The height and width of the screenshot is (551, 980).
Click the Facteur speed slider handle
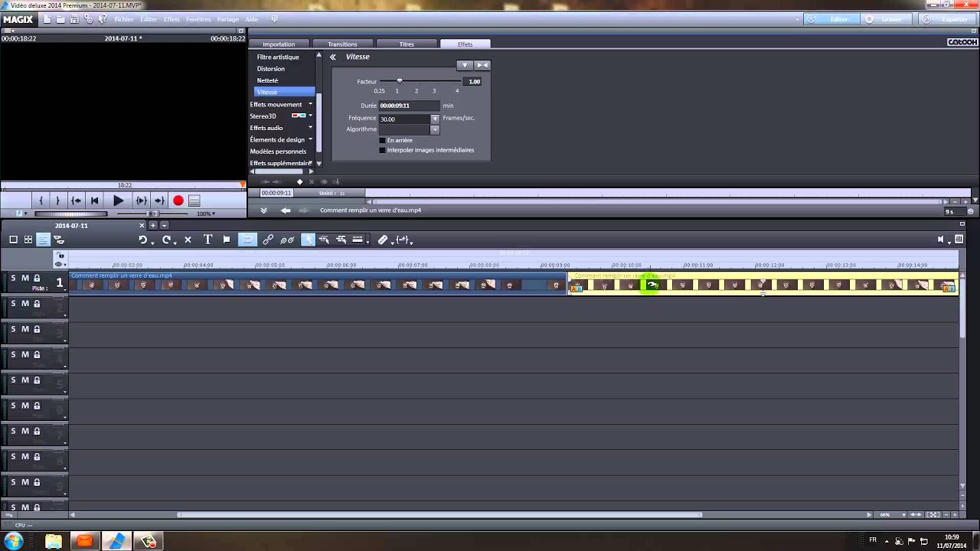pos(399,80)
